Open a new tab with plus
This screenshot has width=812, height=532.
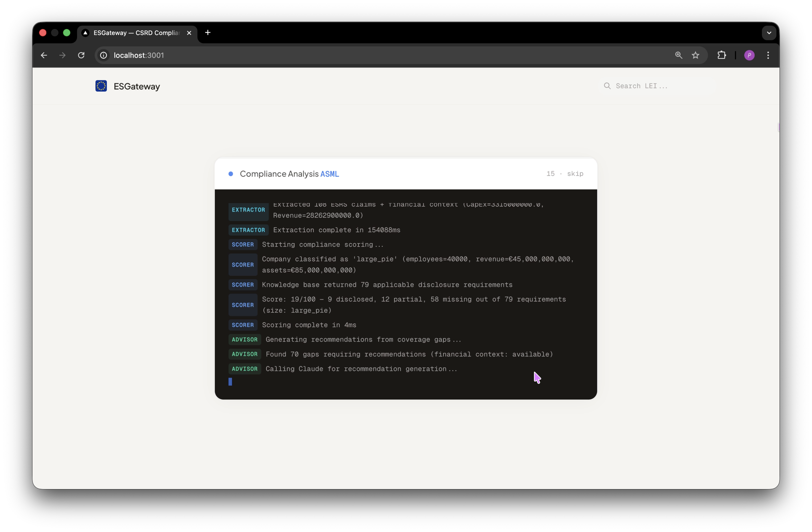tap(208, 33)
